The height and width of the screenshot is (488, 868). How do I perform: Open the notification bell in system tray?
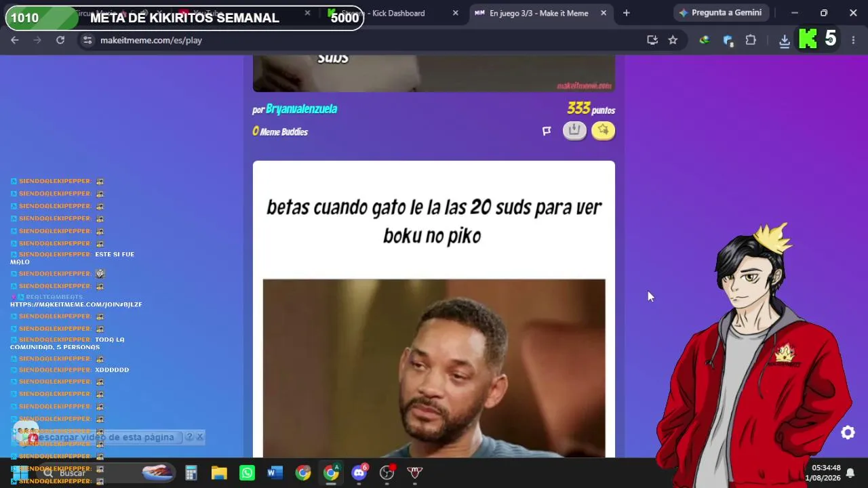click(850, 472)
